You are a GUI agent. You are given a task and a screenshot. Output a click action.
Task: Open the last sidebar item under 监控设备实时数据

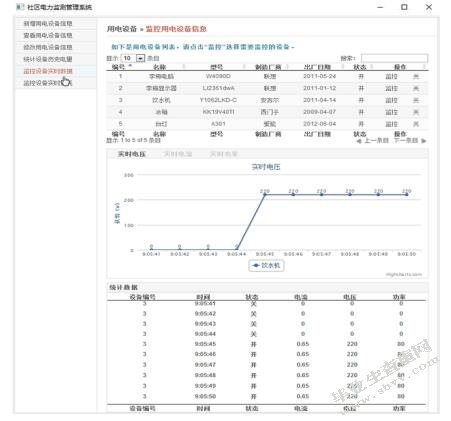(48, 83)
